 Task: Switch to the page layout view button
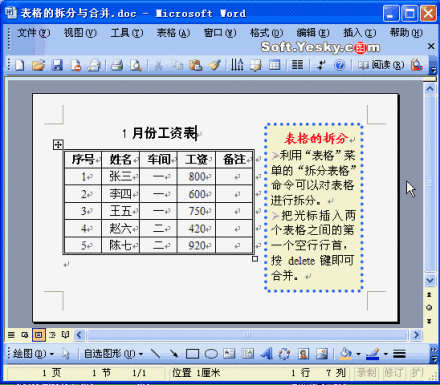(39, 335)
